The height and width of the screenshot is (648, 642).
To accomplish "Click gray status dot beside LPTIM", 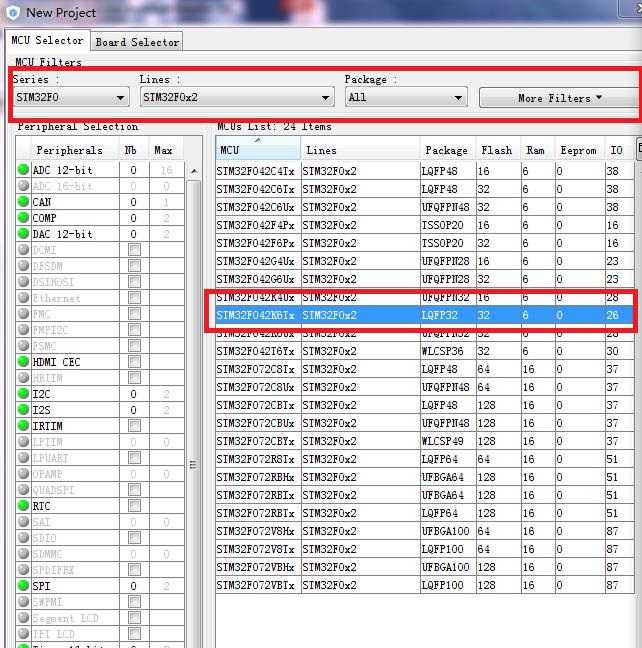I will click(x=24, y=441).
